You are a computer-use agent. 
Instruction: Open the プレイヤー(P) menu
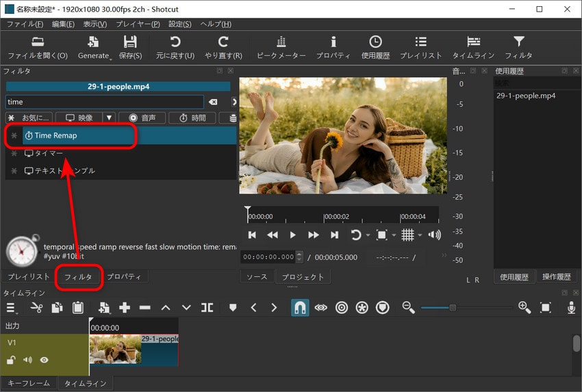138,24
